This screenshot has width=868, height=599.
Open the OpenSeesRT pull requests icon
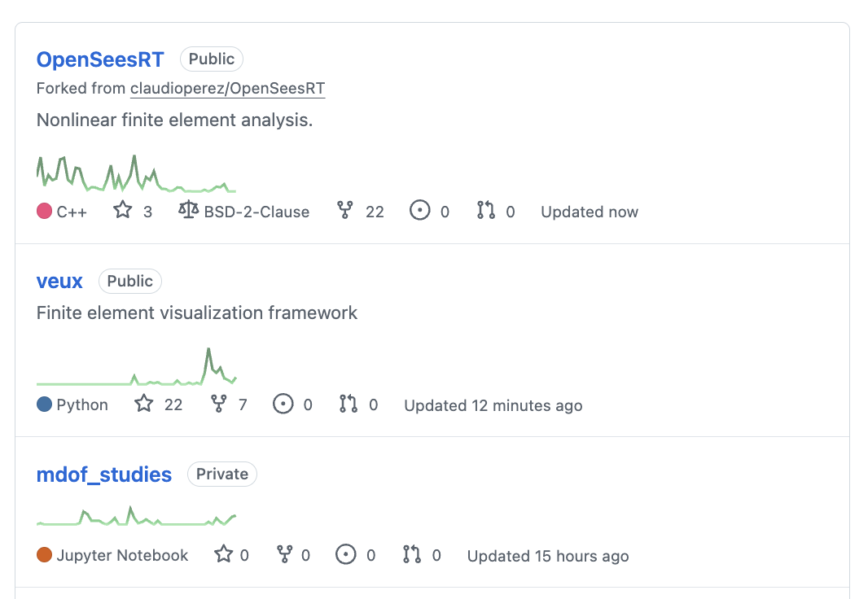pyautogui.click(x=486, y=210)
